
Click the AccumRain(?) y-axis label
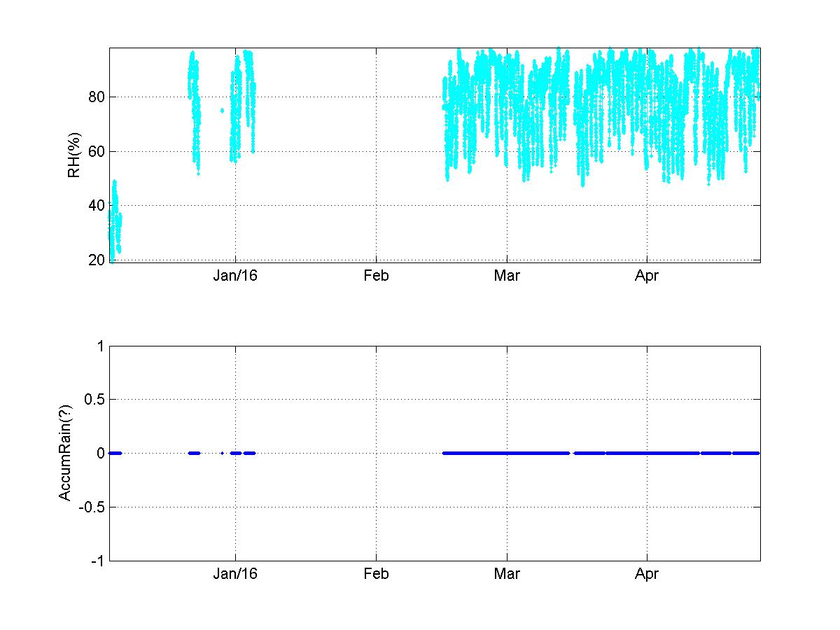64,454
